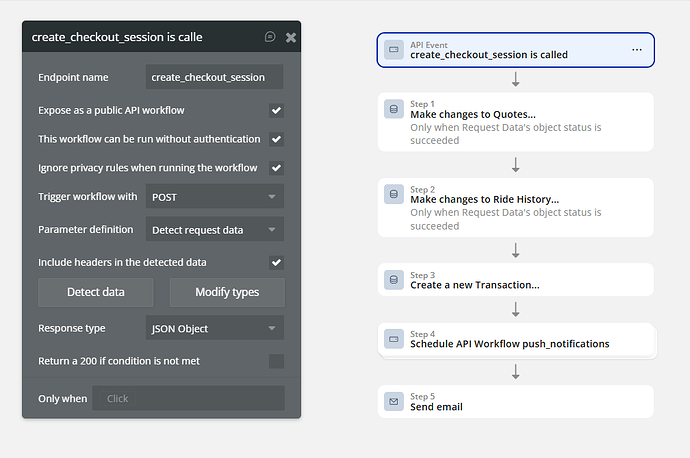Click Step 4 workflow icon
690x458 pixels.
(x=394, y=340)
